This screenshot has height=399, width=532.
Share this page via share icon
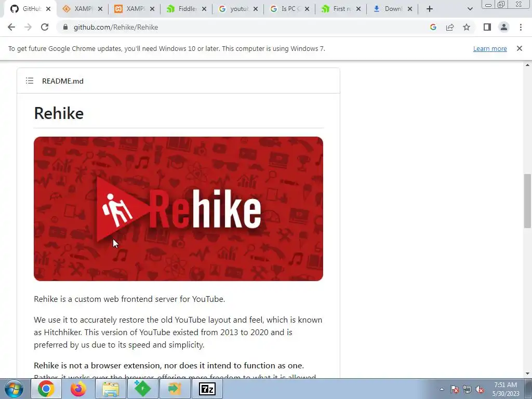pos(450,27)
